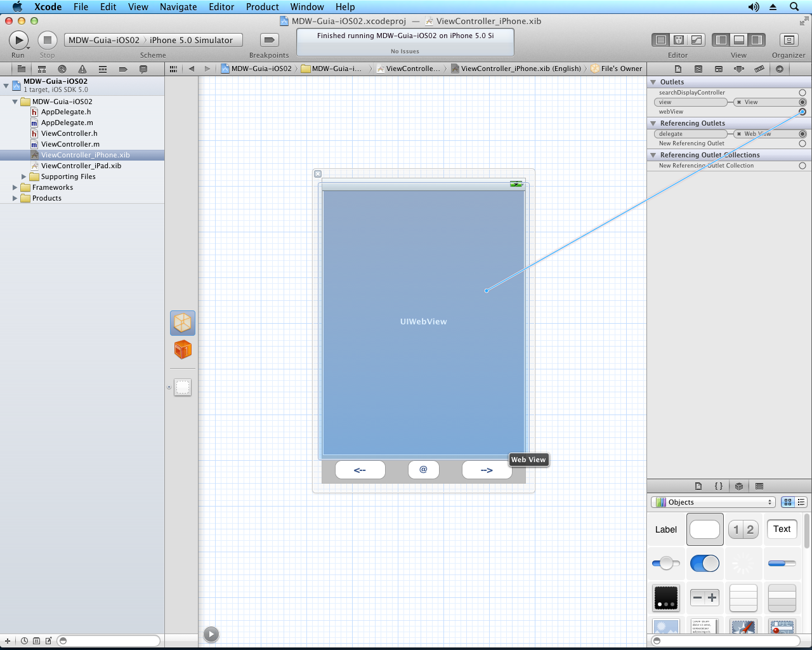Click the searchDisplayController outlet circle
Viewport: 812px width, 650px height.
click(802, 93)
